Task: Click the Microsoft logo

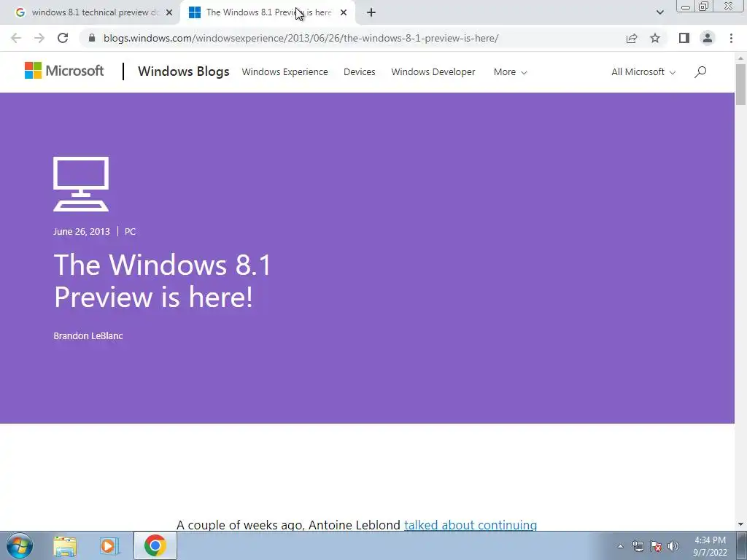Action: click(x=64, y=71)
